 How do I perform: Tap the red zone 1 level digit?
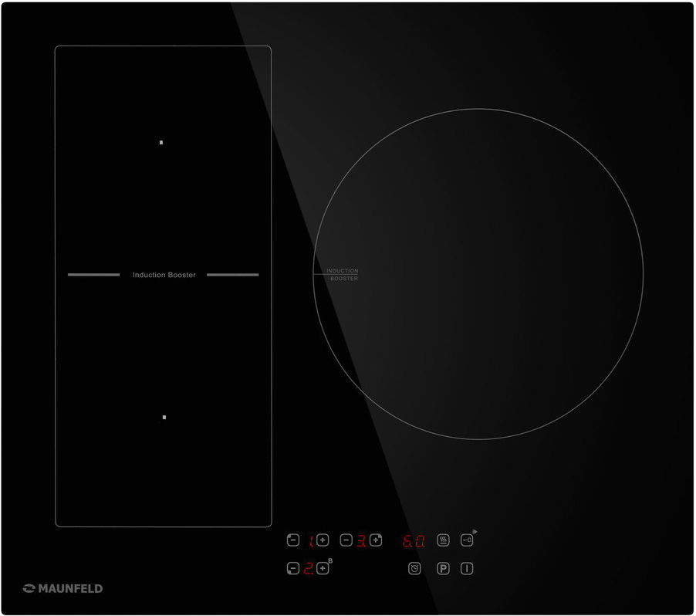[x=312, y=541]
